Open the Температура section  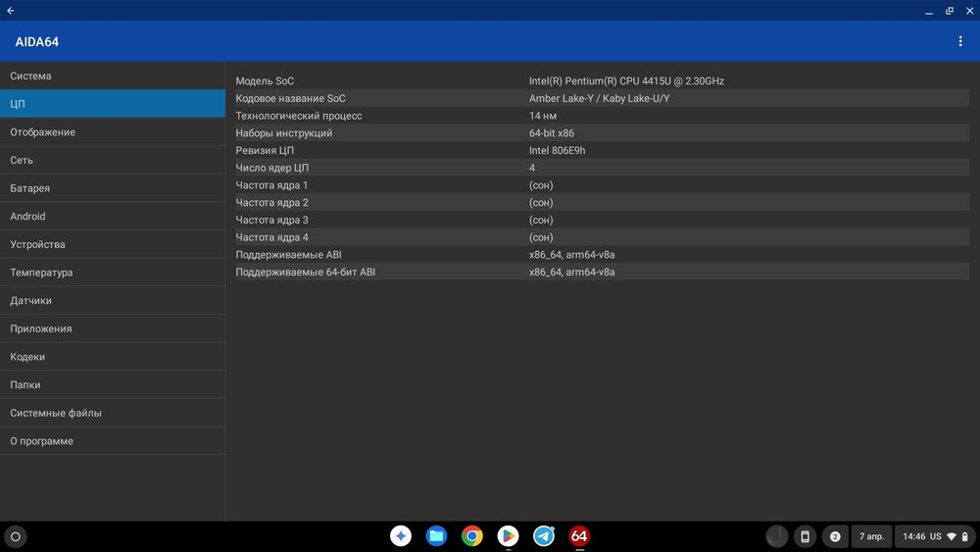113,273
